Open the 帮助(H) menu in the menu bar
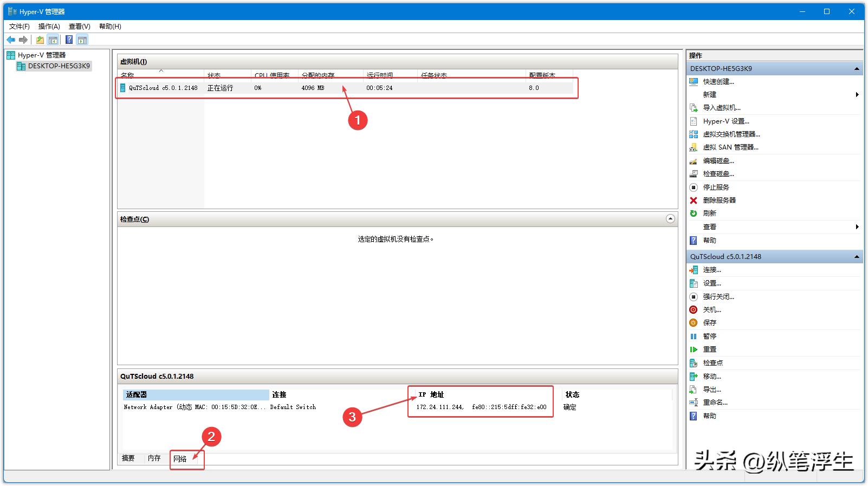The height and width of the screenshot is (486, 868). (110, 27)
